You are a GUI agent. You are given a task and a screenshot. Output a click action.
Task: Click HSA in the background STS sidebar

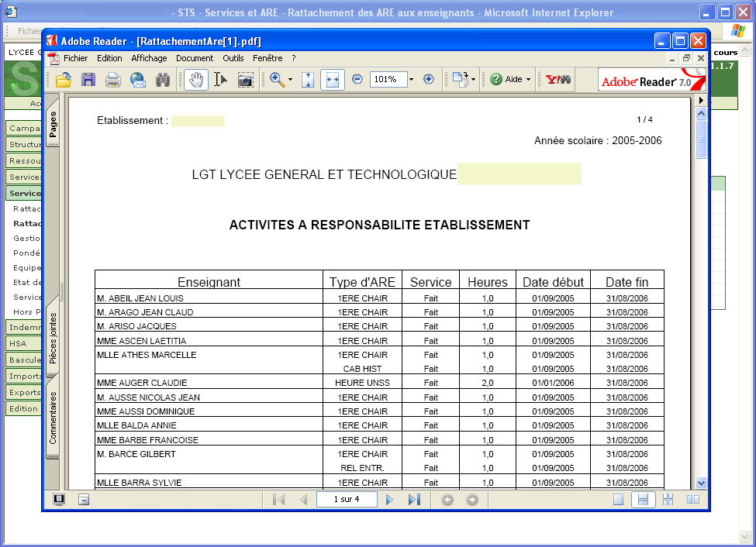(x=23, y=344)
